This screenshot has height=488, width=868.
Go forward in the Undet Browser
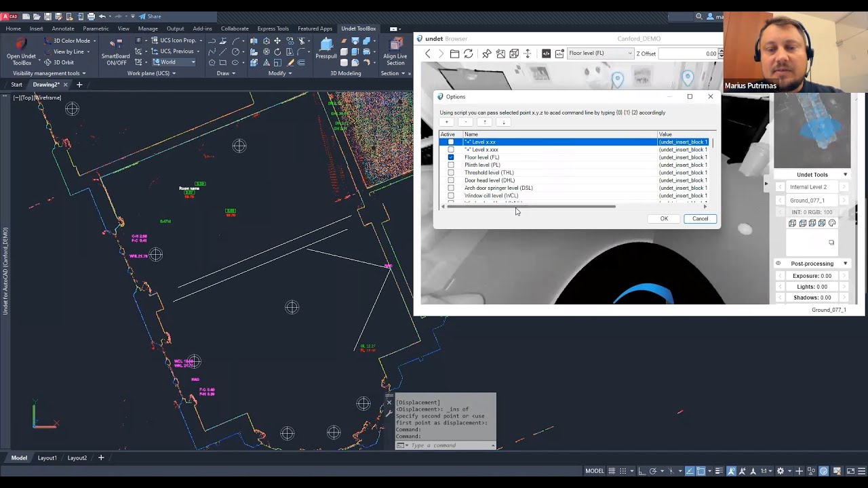(x=441, y=54)
